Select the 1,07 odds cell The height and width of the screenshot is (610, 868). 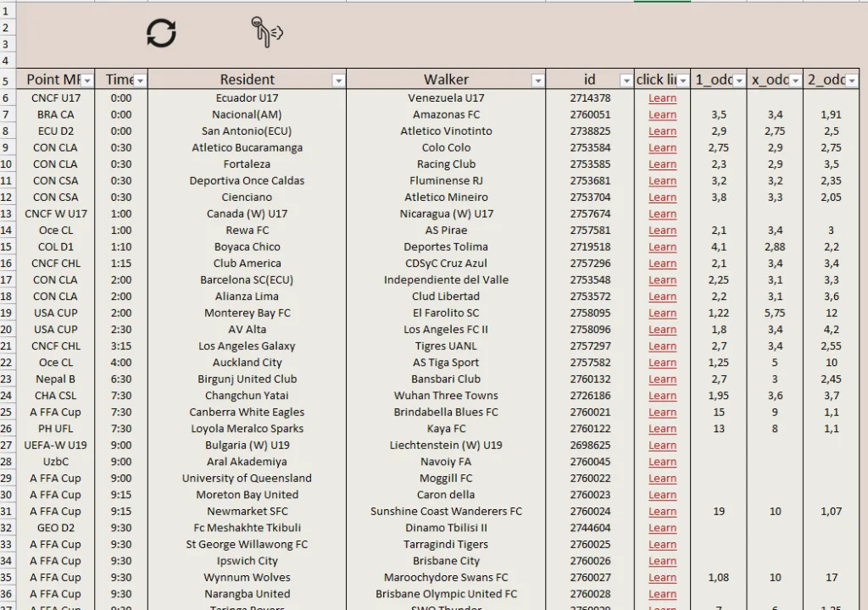[x=831, y=512]
